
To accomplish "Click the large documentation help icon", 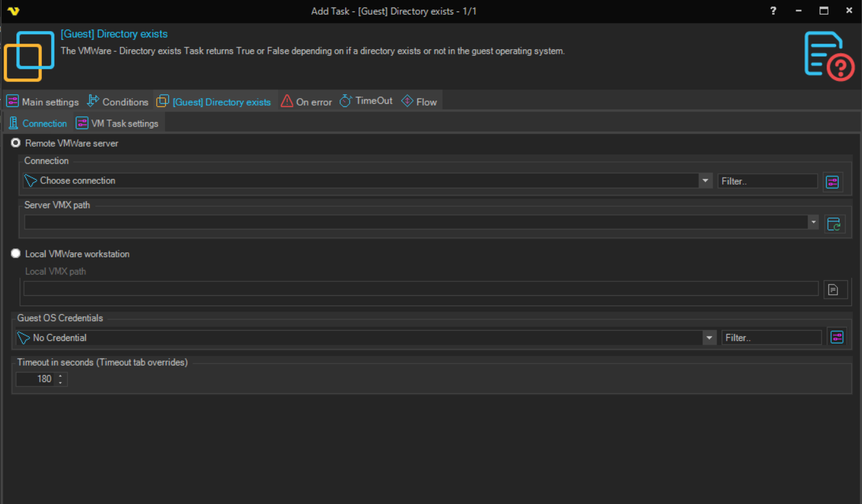I will [x=829, y=56].
